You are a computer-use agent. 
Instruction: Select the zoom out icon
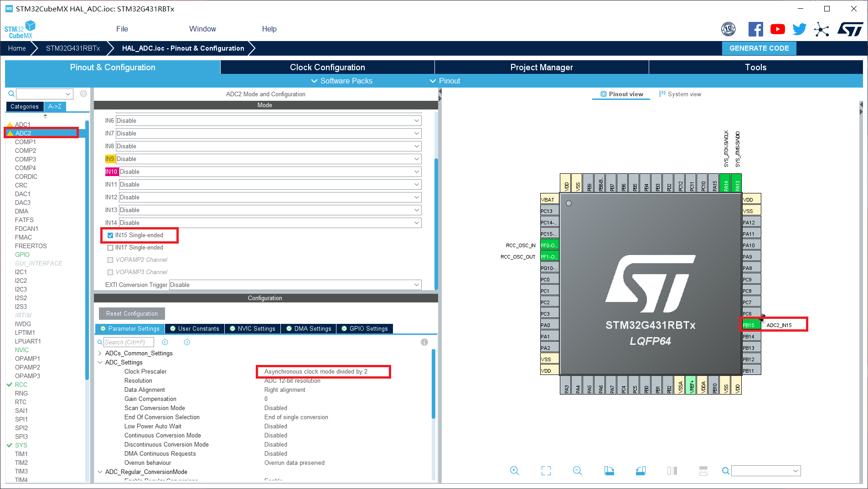(577, 470)
